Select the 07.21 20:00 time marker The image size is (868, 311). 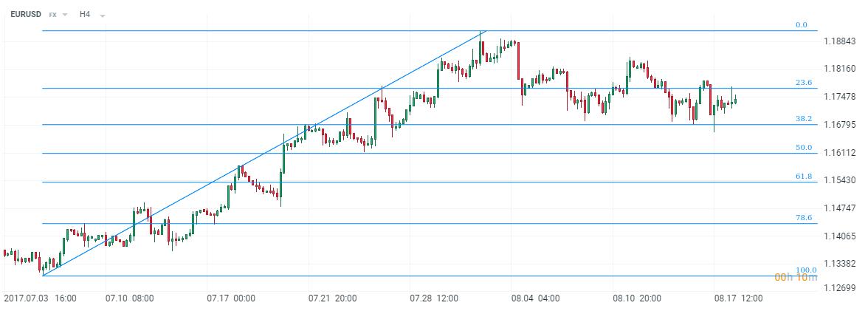click(333, 298)
